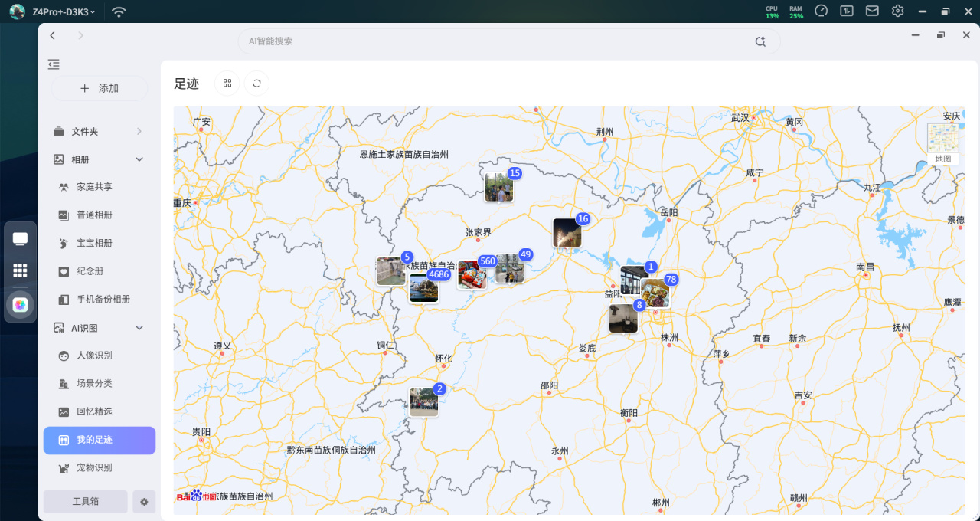The image size is (980, 521).
Task: Click the forward navigation arrow
Action: point(80,36)
